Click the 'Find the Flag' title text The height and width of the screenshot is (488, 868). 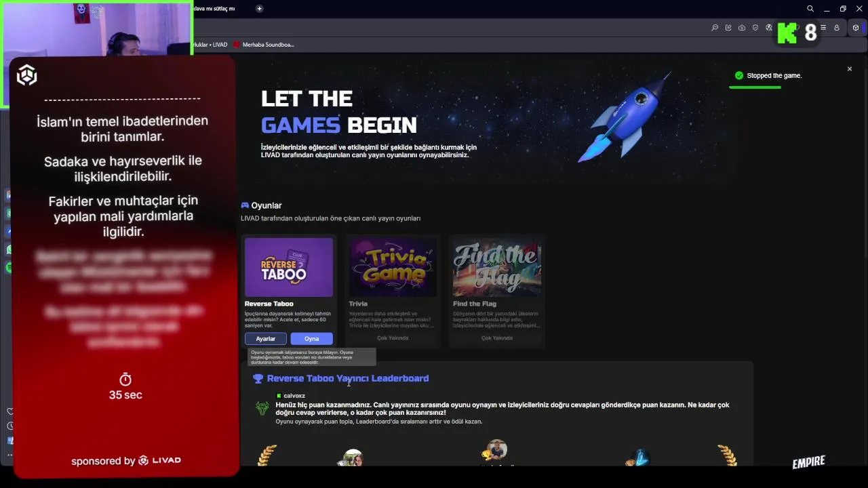pyautogui.click(x=475, y=304)
